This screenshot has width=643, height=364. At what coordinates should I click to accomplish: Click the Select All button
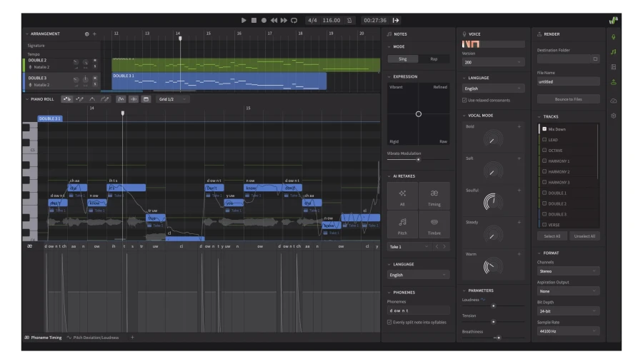552,236
